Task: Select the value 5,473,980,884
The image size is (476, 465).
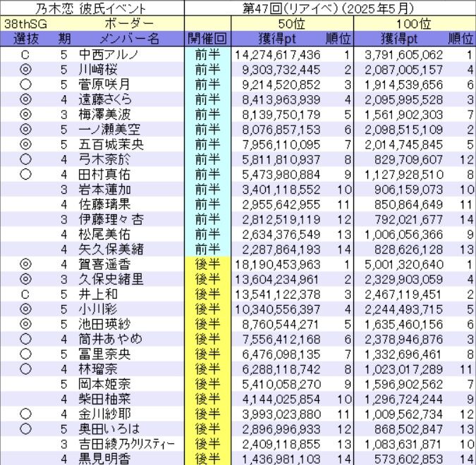Action: point(281,175)
